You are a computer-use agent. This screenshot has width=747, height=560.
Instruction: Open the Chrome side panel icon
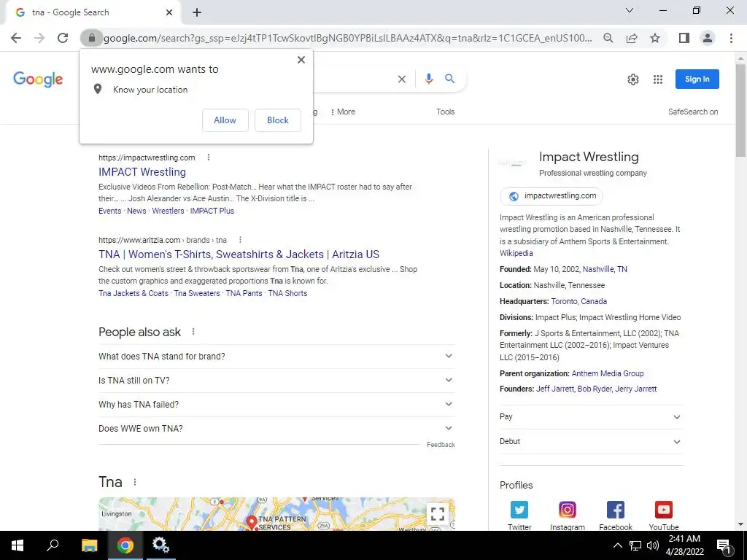coord(684,38)
